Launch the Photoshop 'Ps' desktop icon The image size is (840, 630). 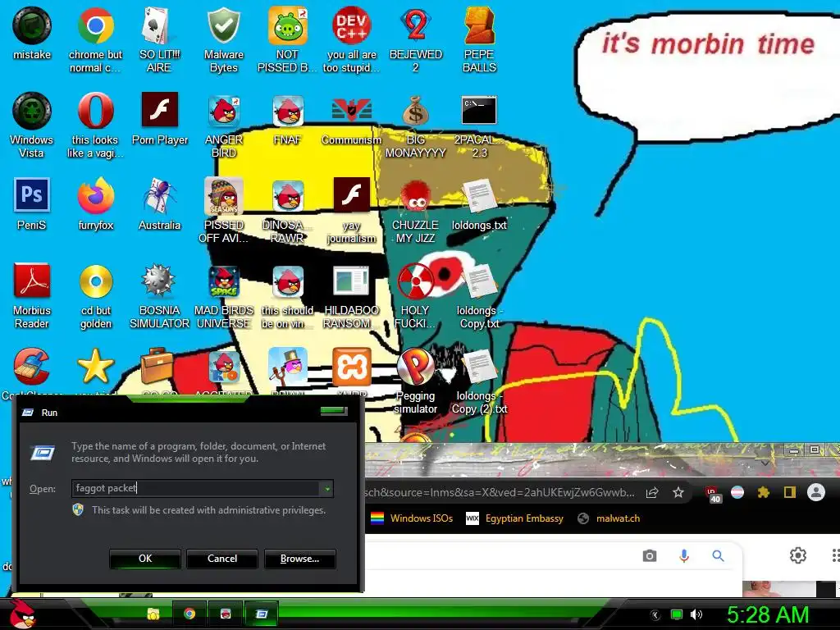[x=32, y=203]
